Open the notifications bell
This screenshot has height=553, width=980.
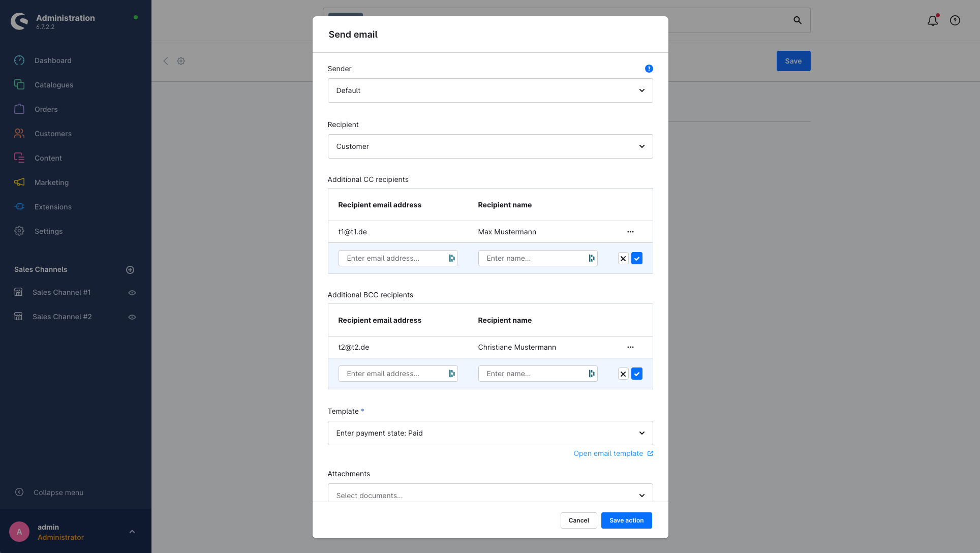point(932,20)
